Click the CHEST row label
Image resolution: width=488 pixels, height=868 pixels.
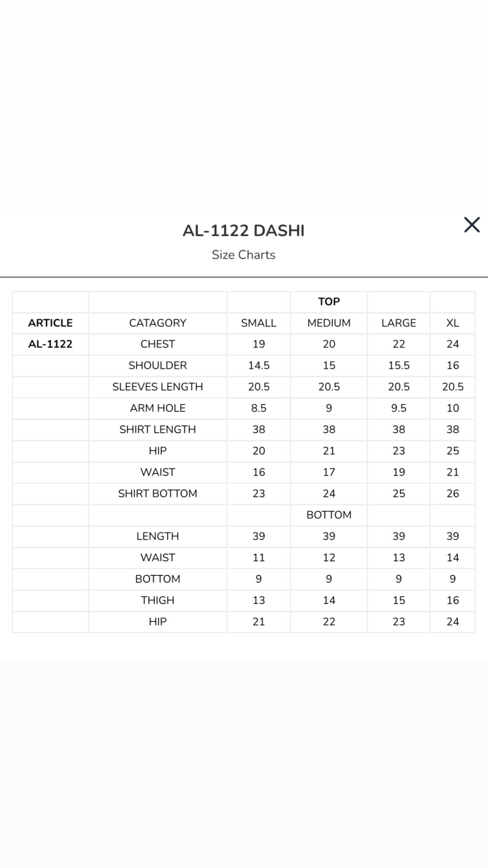[x=158, y=344]
